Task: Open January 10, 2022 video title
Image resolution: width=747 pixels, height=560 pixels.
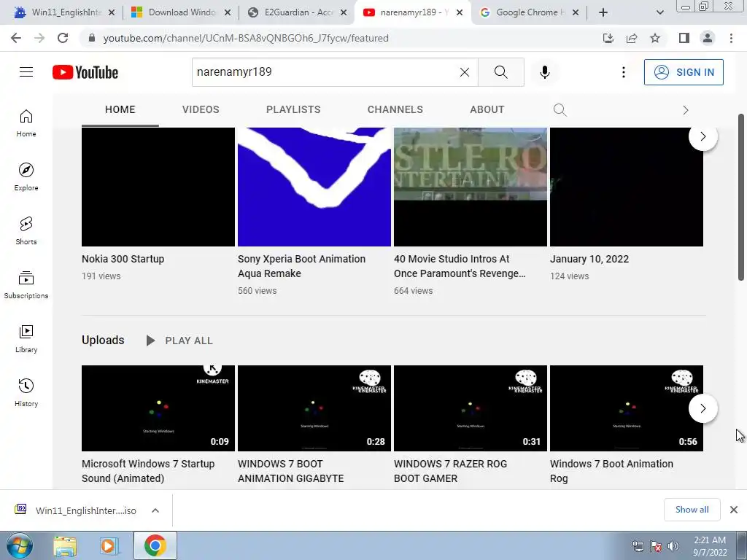Action: (589, 259)
